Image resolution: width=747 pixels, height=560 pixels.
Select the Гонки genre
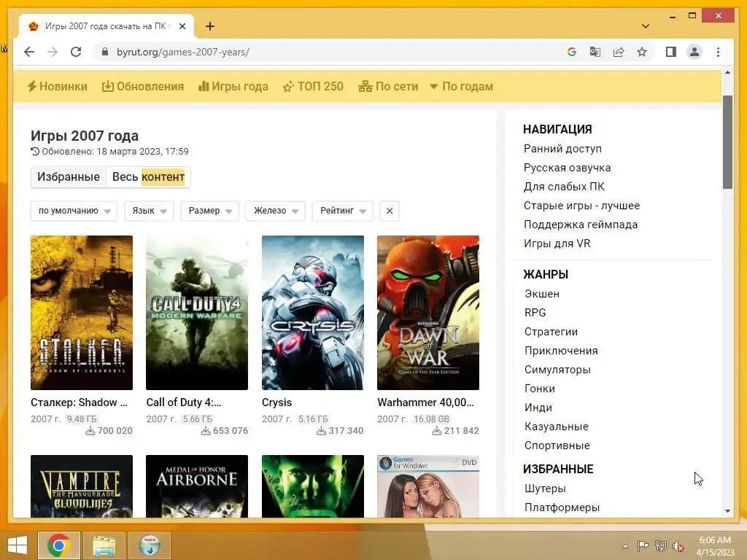click(x=540, y=389)
